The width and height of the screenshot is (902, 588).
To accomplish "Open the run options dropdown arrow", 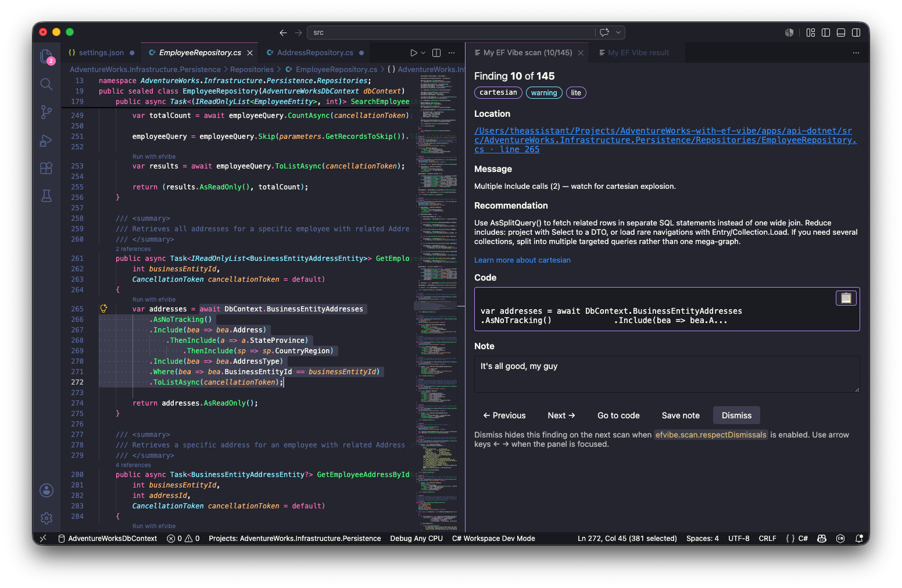I will (423, 53).
